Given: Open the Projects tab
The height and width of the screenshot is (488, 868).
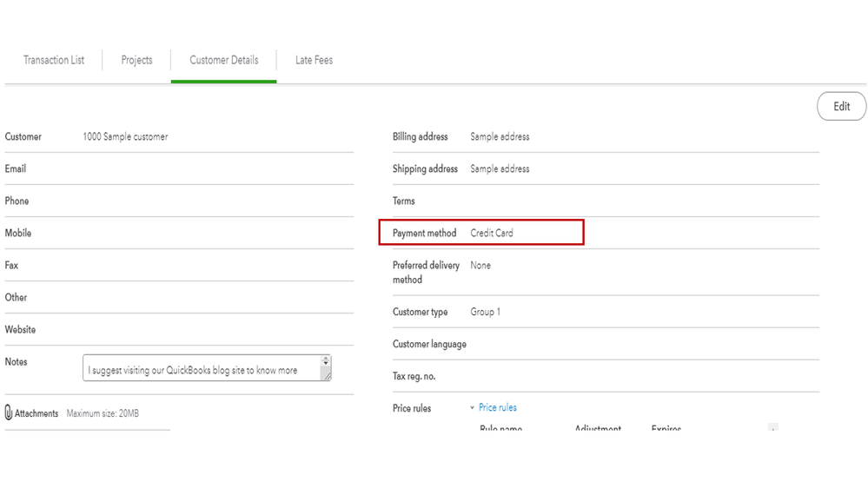Looking at the screenshot, I should pos(136,60).
